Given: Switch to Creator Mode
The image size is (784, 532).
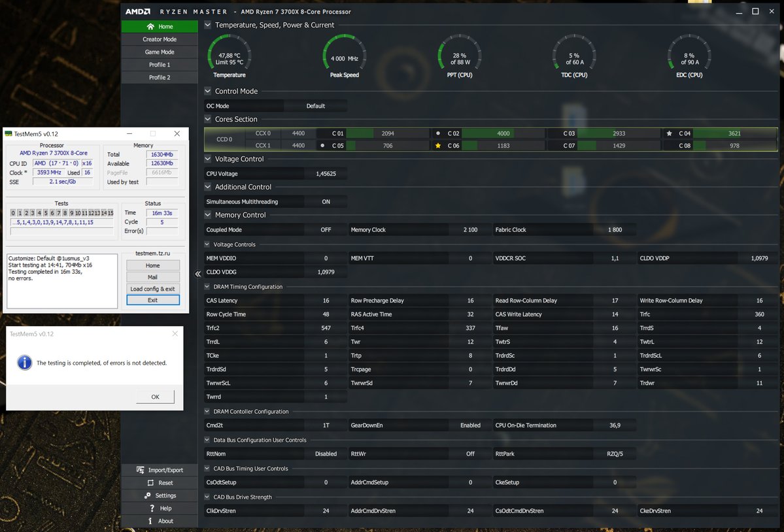Looking at the screenshot, I should coord(160,39).
